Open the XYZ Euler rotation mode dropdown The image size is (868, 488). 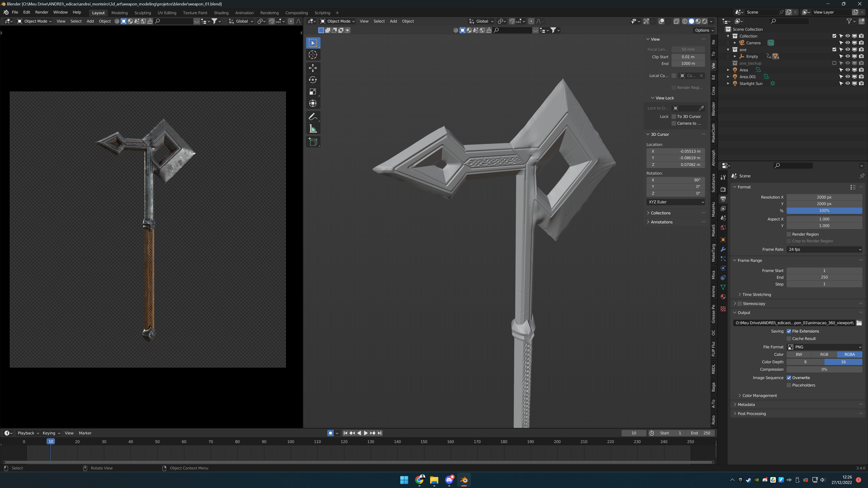(x=676, y=202)
